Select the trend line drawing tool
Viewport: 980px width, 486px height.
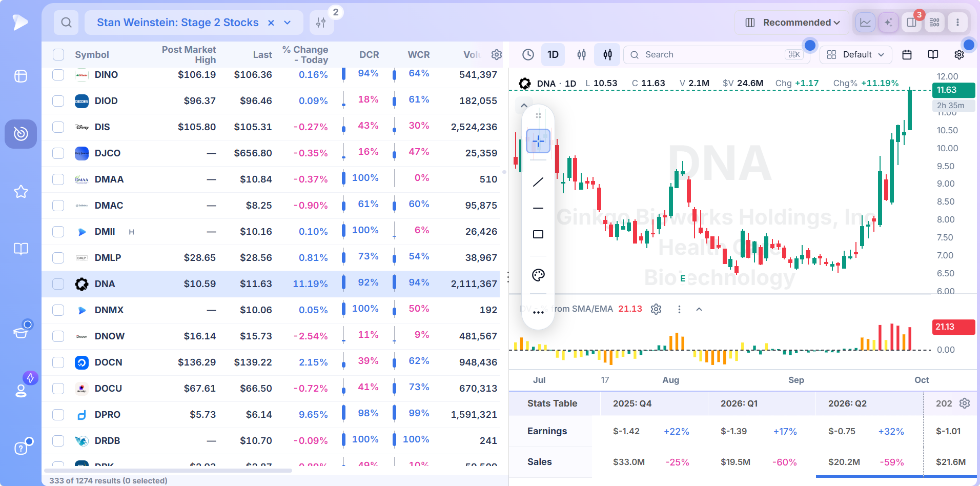(538, 182)
